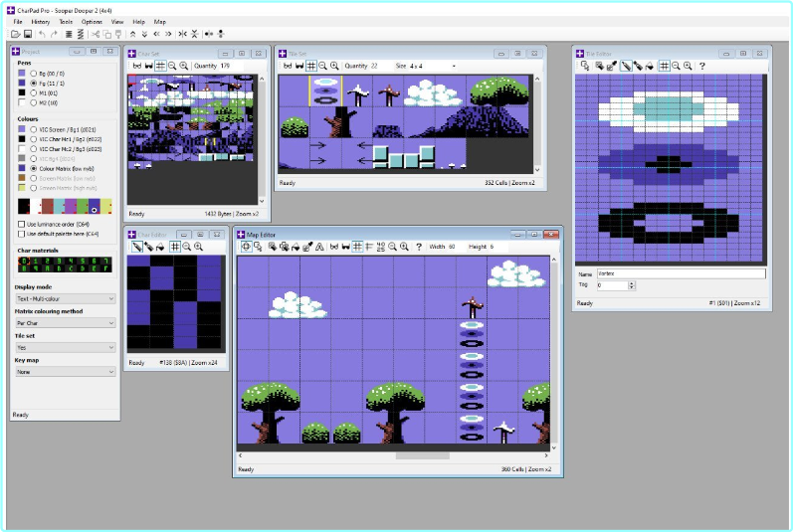Zoom in on Char Set window
The width and height of the screenshot is (793, 532).
click(184, 66)
